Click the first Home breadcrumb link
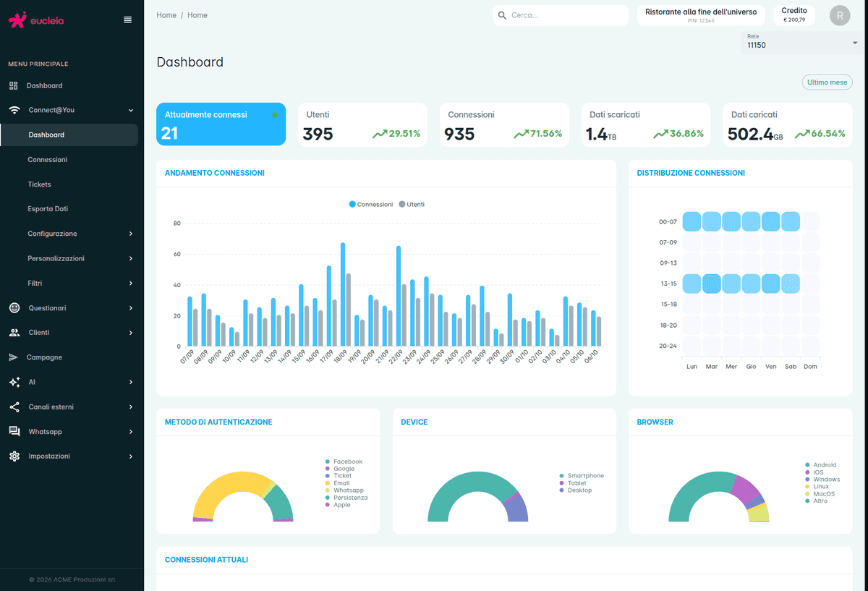The width and height of the screenshot is (868, 591). (x=166, y=15)
